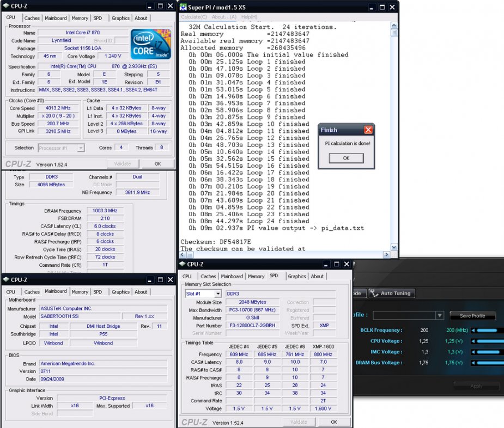Click the title icon of the CPU-Z SPD window
The width and height of the screenshot is (504, 428).
(183, 264)
